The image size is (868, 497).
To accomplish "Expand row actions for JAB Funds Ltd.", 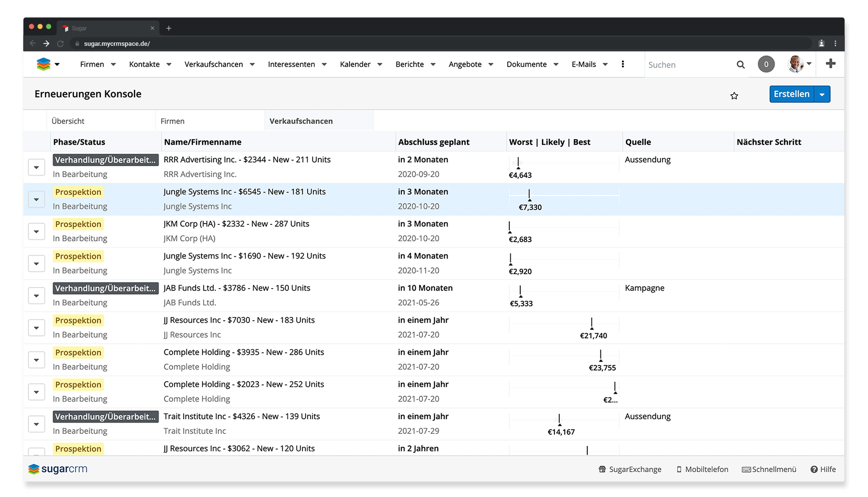I will click(x=37, y=296).
